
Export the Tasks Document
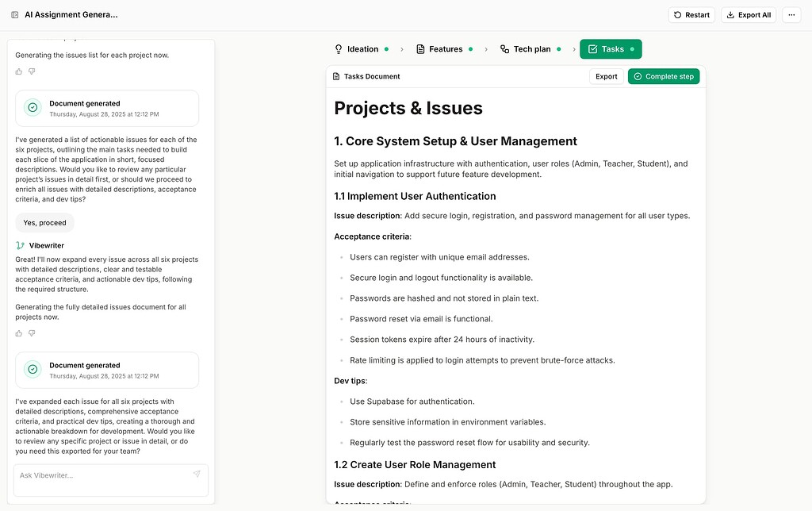tap(606, 77)
